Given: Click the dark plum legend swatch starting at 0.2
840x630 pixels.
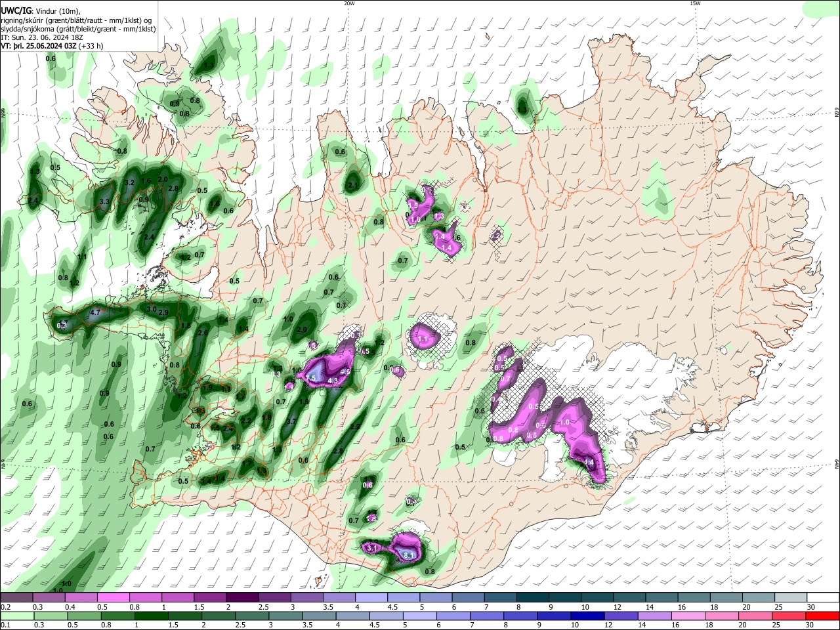Looking at the screenshot, I should (x=16, y=597).
